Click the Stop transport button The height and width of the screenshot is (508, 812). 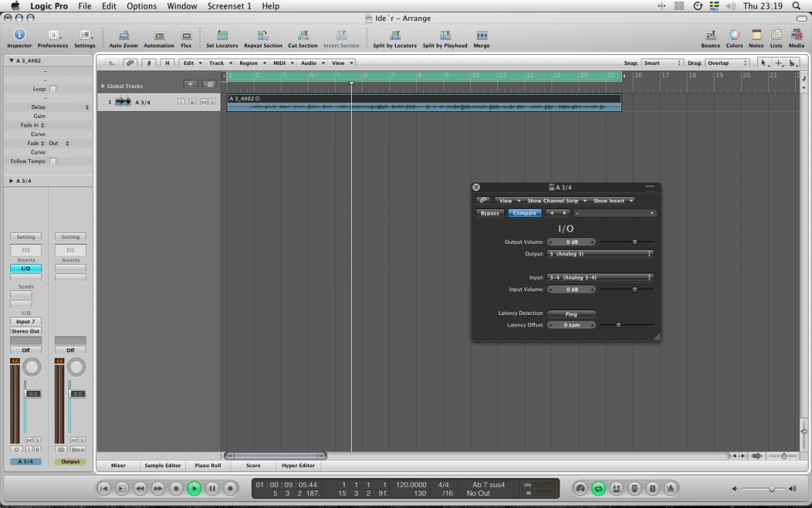pyautogui.click(x=176, y=488)
